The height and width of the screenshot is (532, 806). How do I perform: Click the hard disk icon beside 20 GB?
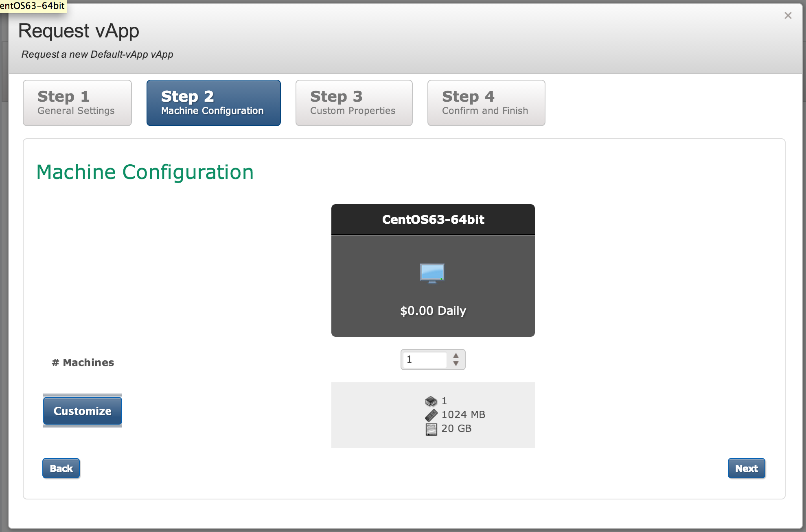431,429
